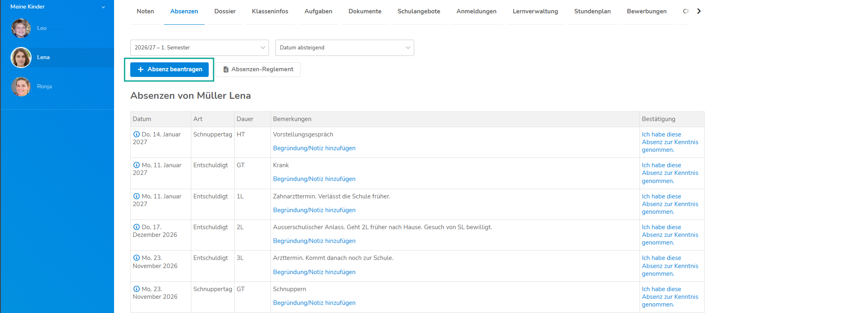Image resolution: width=868 pixels, height=313 pixels.
Task: Click right chevron to show more tabs
Action: coord(699,11)
